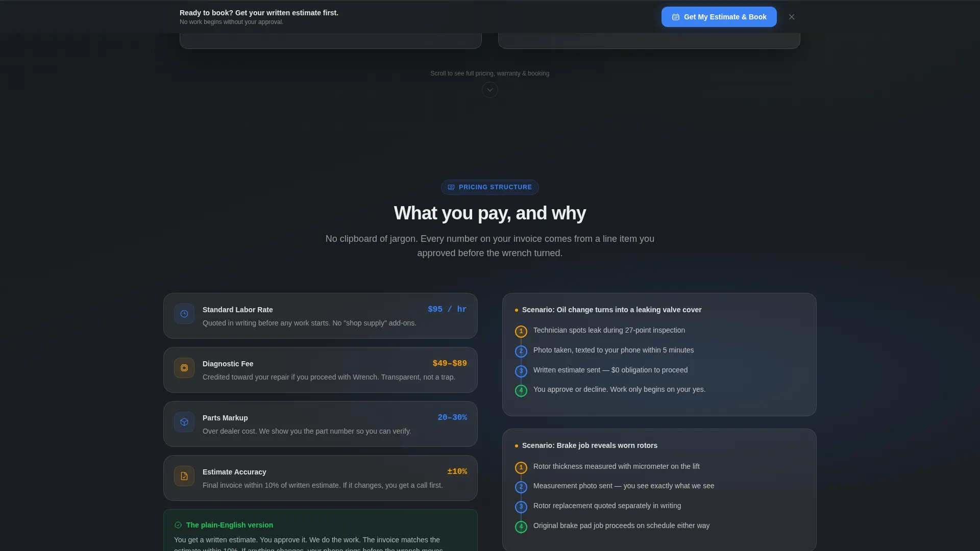Click the box icon for Parts Markup
Viewport: 980px width, 551px height.
point(184,422)
